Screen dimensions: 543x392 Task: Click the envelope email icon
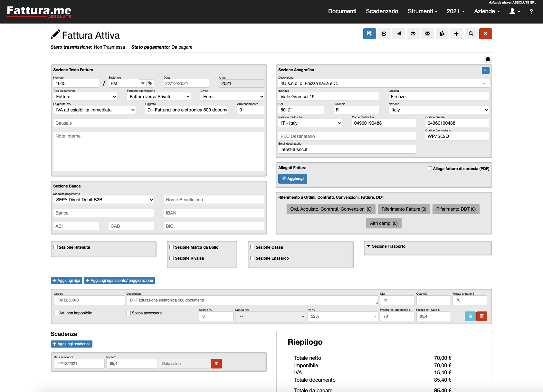427,34
